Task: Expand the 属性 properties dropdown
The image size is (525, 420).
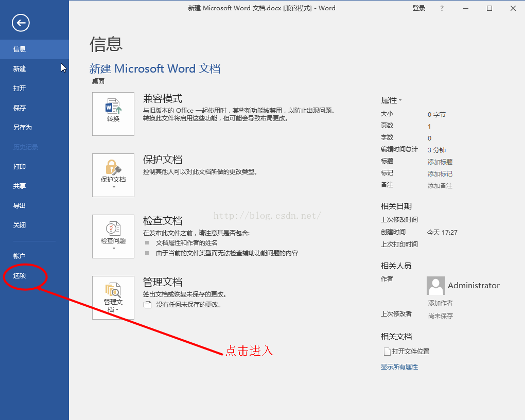Action: tap(391, 100)
